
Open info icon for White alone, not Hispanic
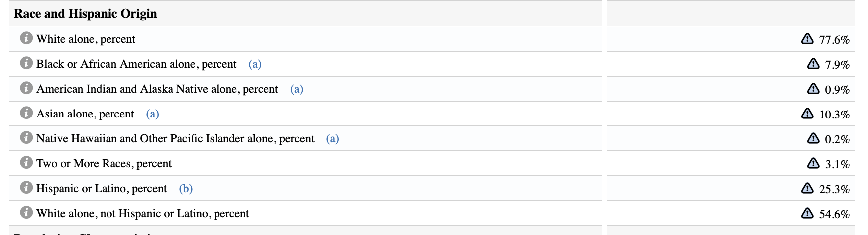pos(26,213)
